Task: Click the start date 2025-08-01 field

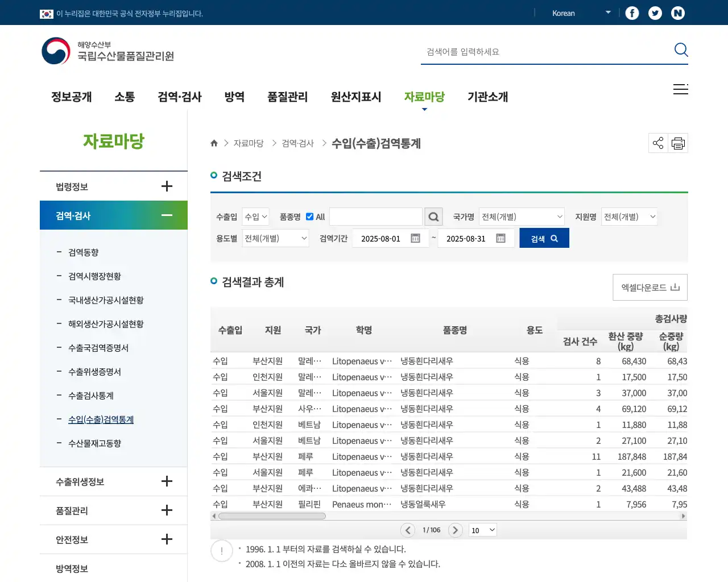Action: point(391,238)
